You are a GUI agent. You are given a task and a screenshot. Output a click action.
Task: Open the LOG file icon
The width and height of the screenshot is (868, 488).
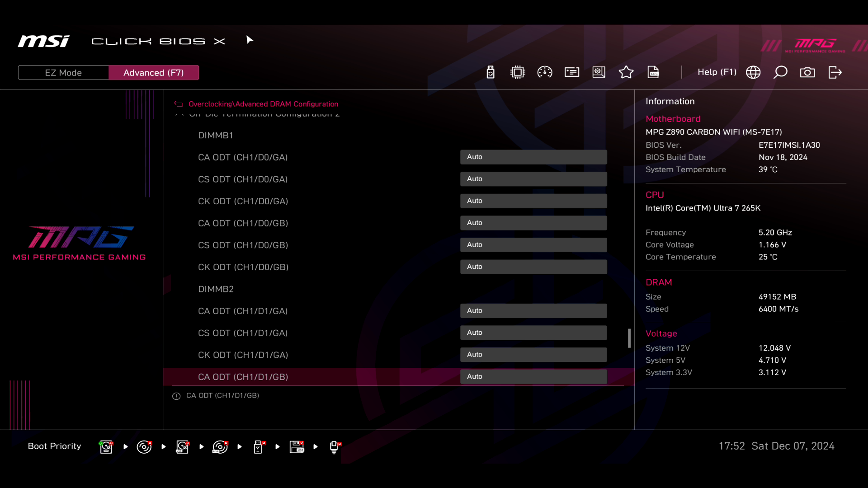[x=653, y=72]
